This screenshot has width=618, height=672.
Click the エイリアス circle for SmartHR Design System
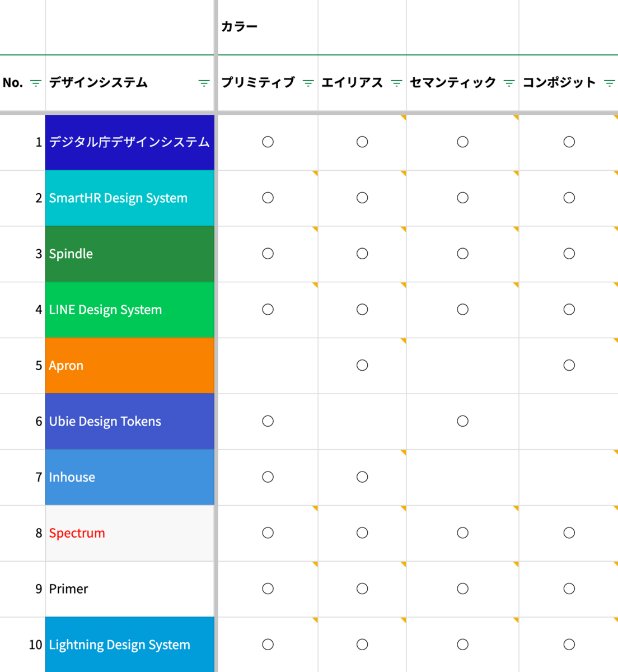pyautogui.click(x=362, y=198)
